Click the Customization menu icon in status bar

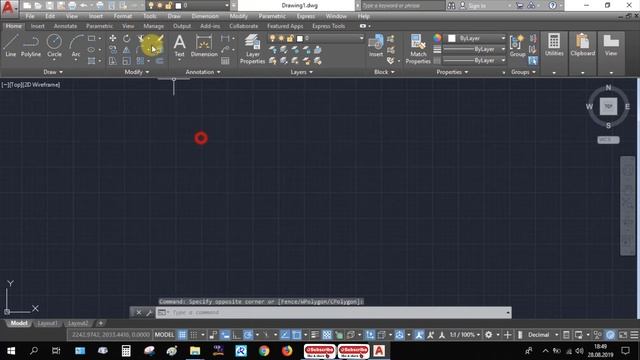click(634, 335)
